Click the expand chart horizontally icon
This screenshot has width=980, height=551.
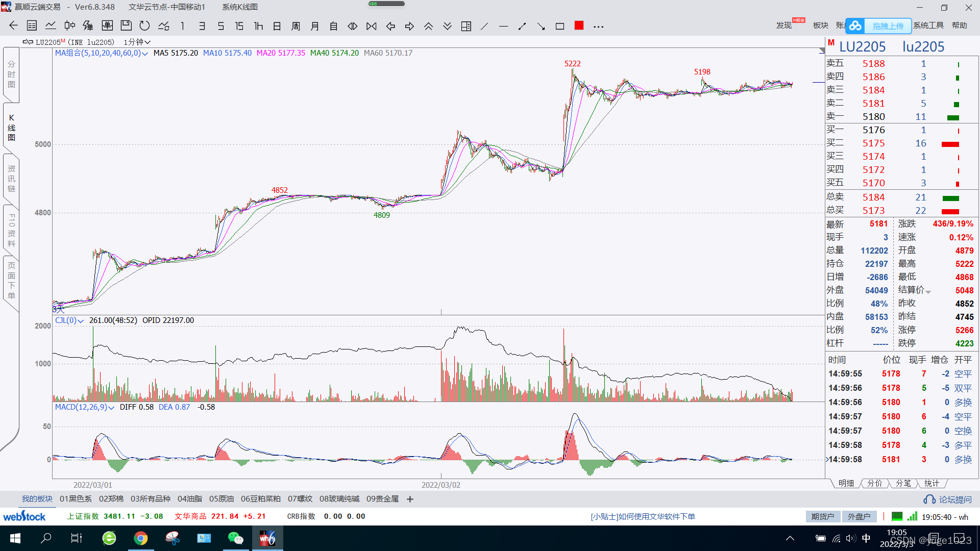tap(353, 26)
